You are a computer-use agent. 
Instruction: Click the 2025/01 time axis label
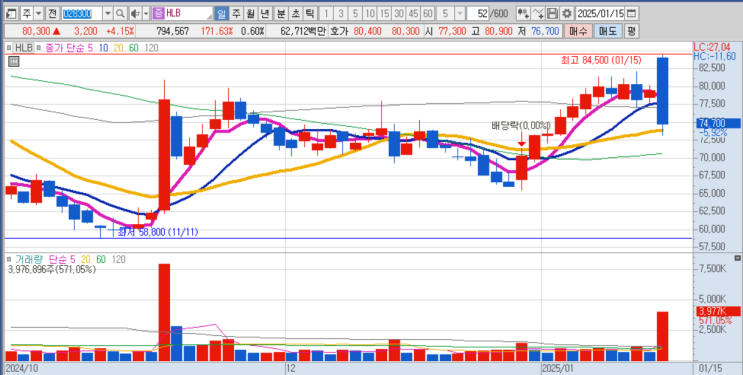coord(558,368)
